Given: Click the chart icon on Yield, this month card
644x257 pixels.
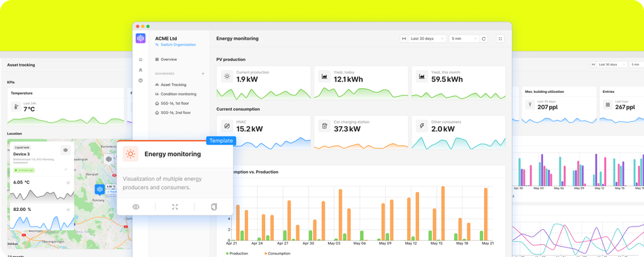Looking at the screenshot, I should (x=422, y=77).
